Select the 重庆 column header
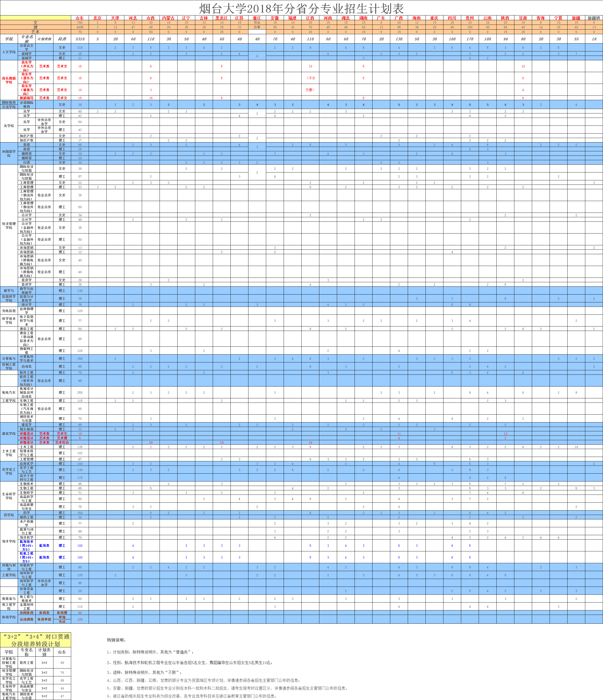Viewport: 603px width, 700px height. 434,18
